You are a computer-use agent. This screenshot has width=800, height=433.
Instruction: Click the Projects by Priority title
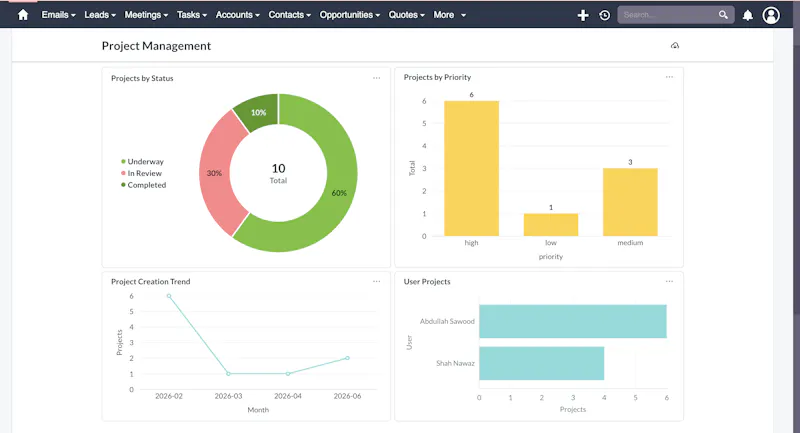pyautogui.click(x=437, y=77)
